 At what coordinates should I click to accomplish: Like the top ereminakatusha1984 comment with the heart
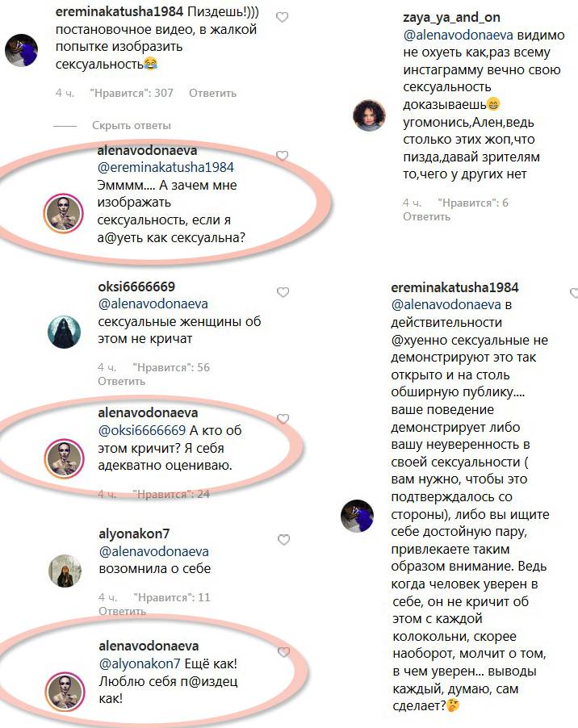283,17
